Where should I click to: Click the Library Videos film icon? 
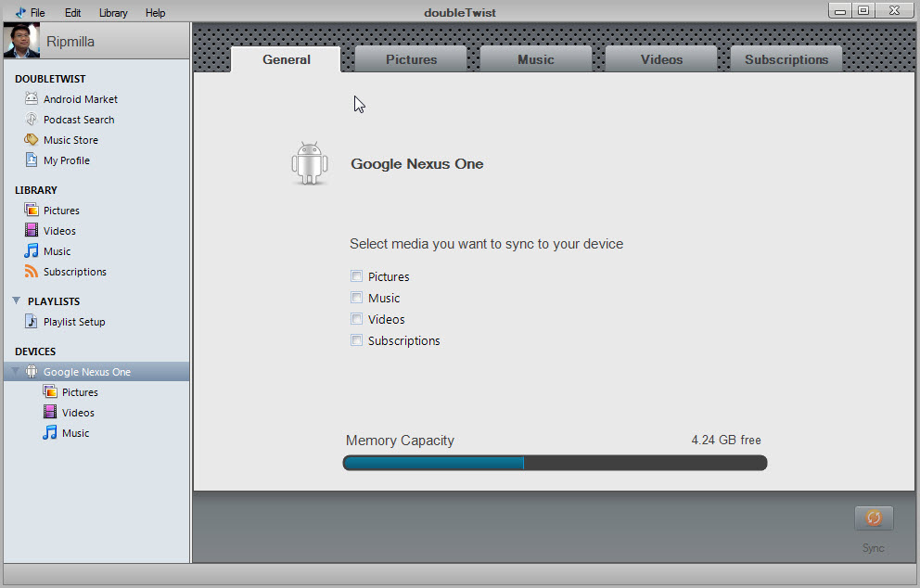pyautogui.click(x=32, y=231)
